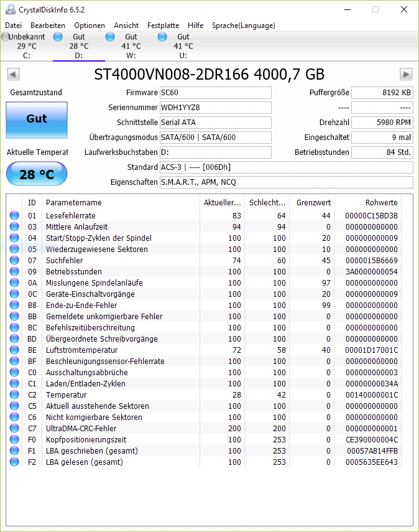This screenshot has height=532, width=419.
Task: Click the Puffergröße field 8192 KB
Action: pyautogui.click(x=382, y=93)
